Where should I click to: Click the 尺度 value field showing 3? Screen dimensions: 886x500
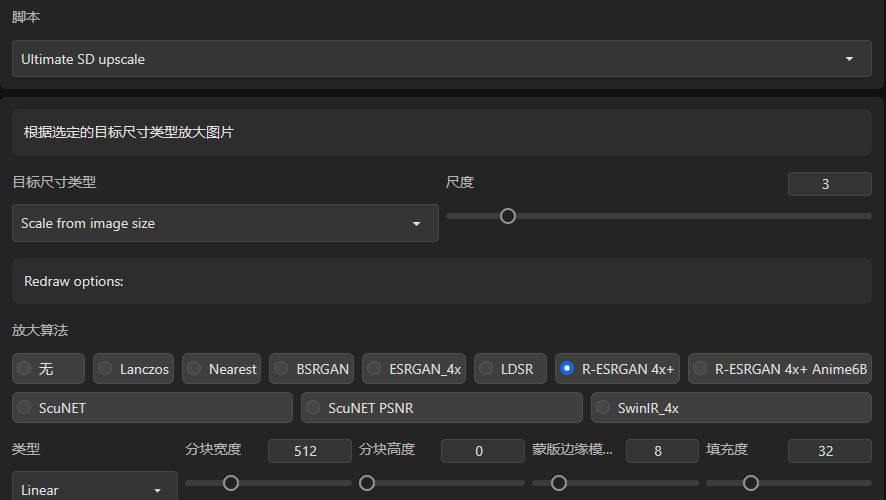tap(829, 184)
